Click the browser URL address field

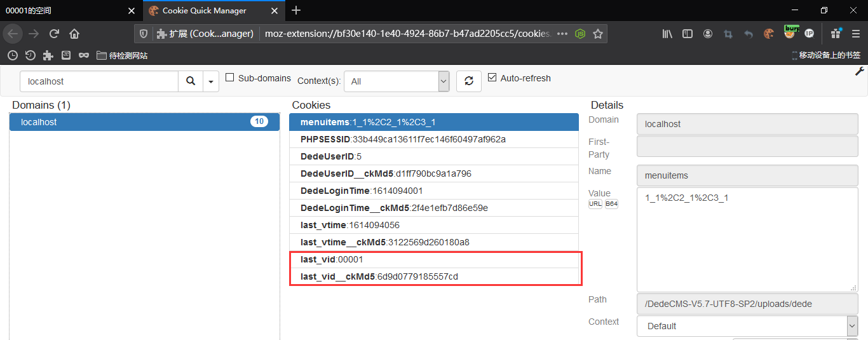pyautogui.click(x=407, y=34)
